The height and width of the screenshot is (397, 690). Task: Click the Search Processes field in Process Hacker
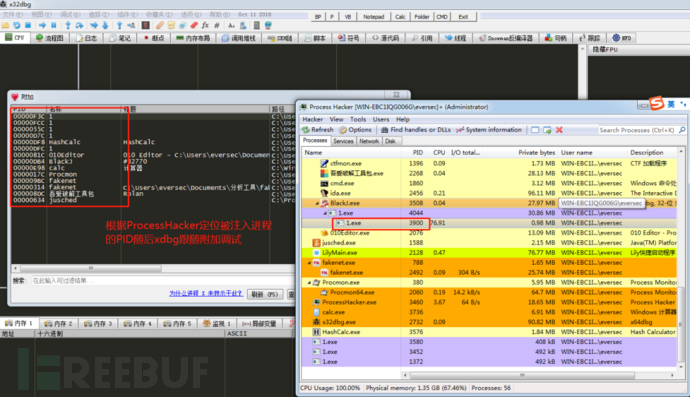click(637, 130)
